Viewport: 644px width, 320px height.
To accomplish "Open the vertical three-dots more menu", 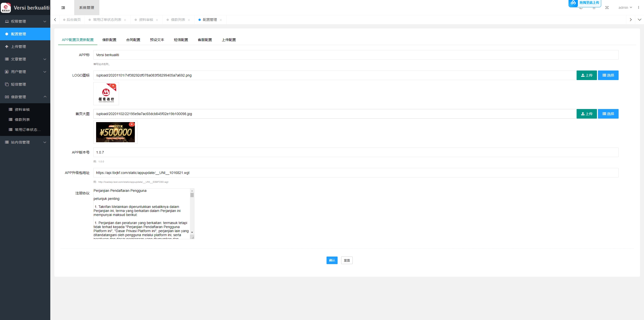I will [x=638, y=8].
